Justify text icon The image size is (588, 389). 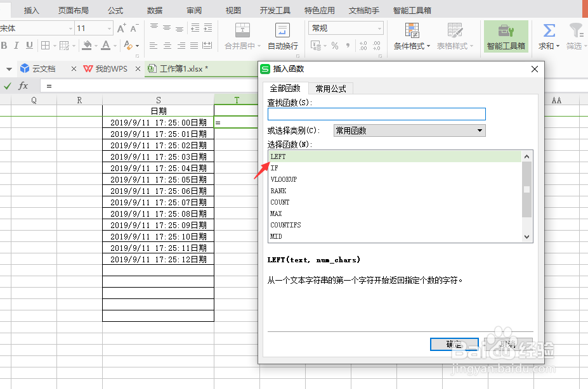point(194,46)
